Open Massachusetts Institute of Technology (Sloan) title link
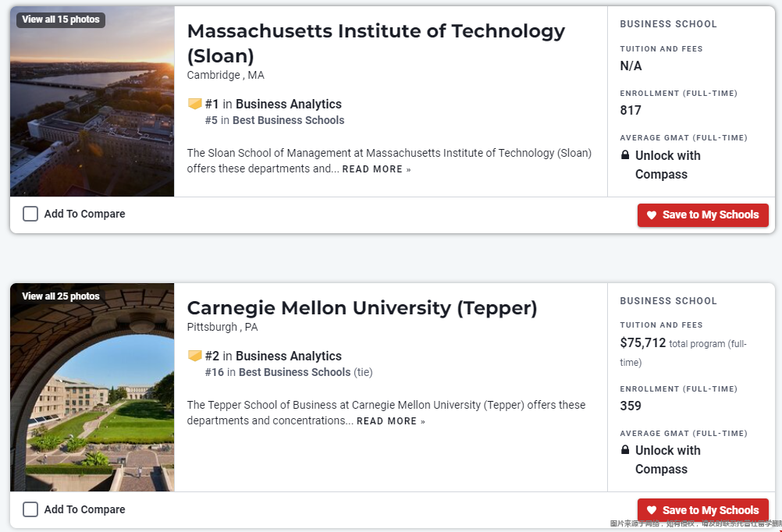 (x=375, y=31)
